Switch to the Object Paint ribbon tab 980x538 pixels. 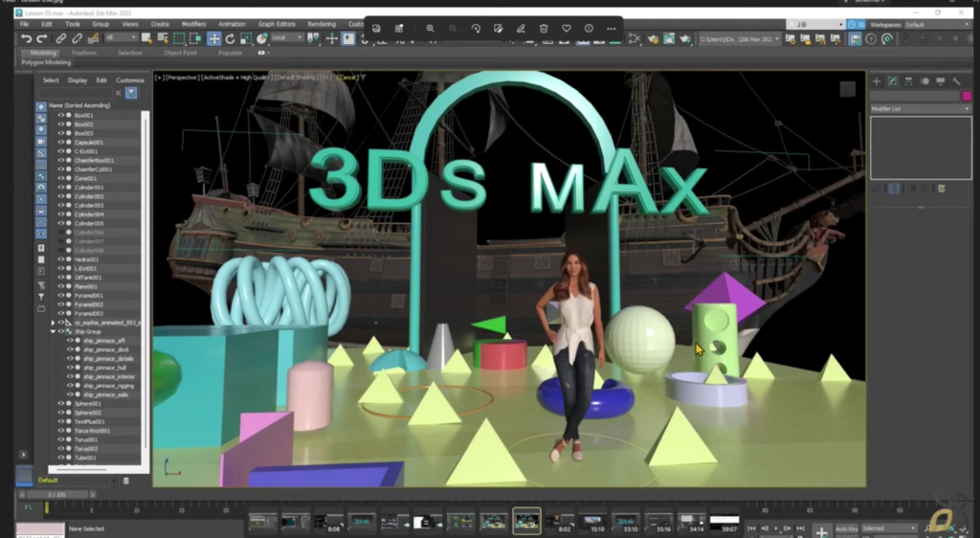[181, 53]
